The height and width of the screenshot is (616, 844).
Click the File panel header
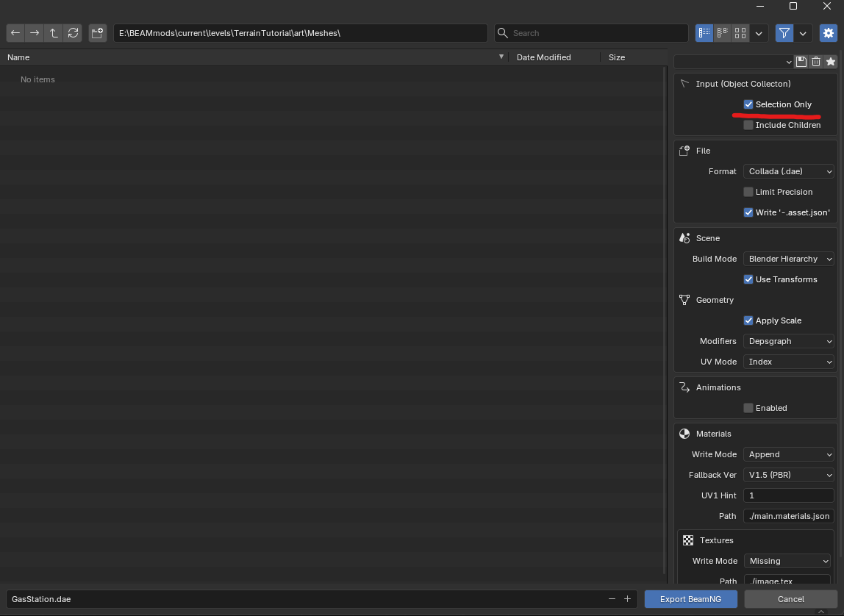(756, 151)
